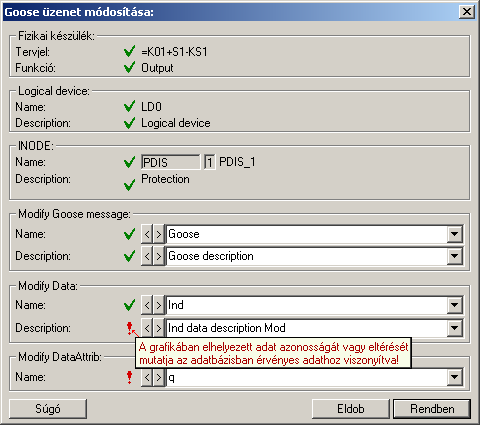480x425 pixels.
Task: Click the green checkmark next to Tervjel
Action: tap(129, 51)
